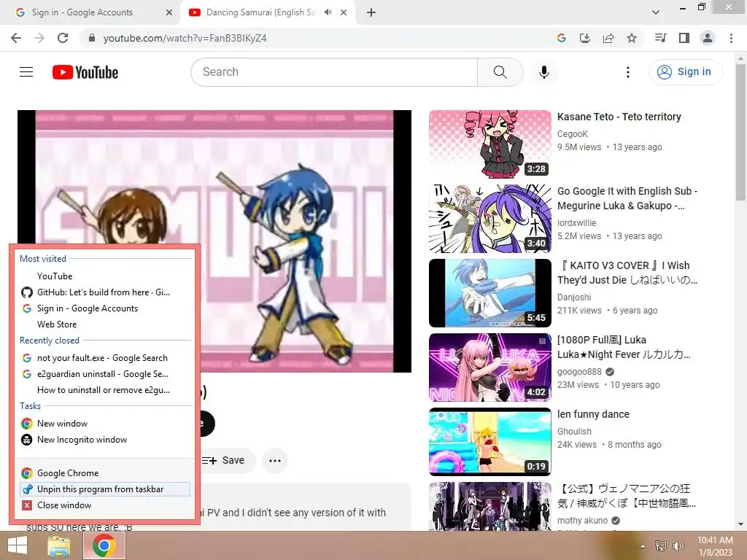Click the Dancing Samurai video player

coord(214,241)
